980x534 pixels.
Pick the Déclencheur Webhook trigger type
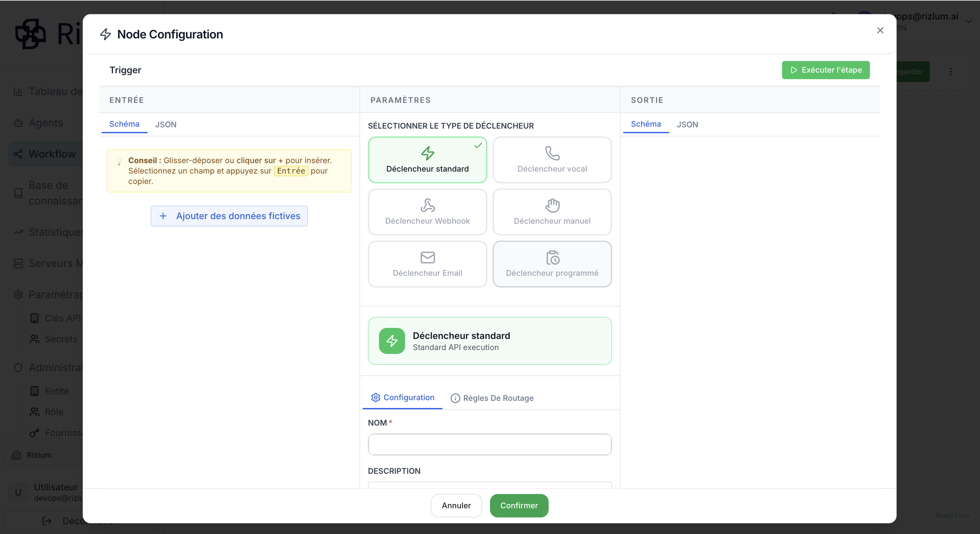[427, 212]
